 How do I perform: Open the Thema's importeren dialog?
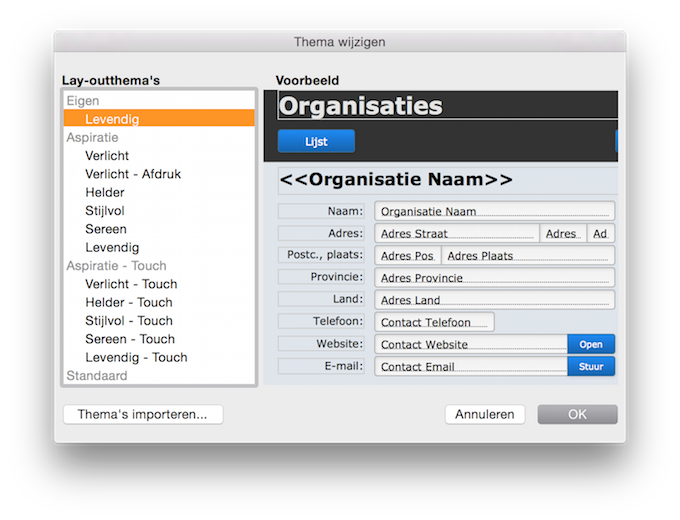(143, 415)
